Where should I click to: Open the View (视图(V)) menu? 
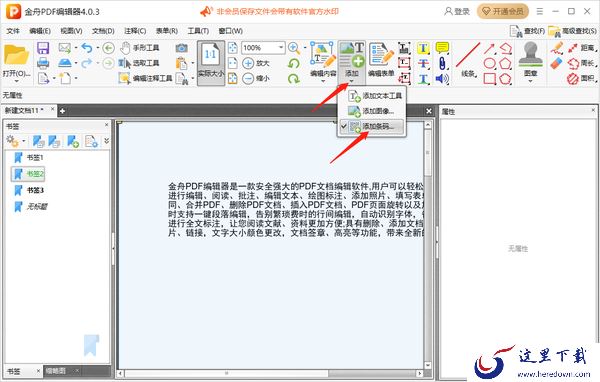[71, 31]
